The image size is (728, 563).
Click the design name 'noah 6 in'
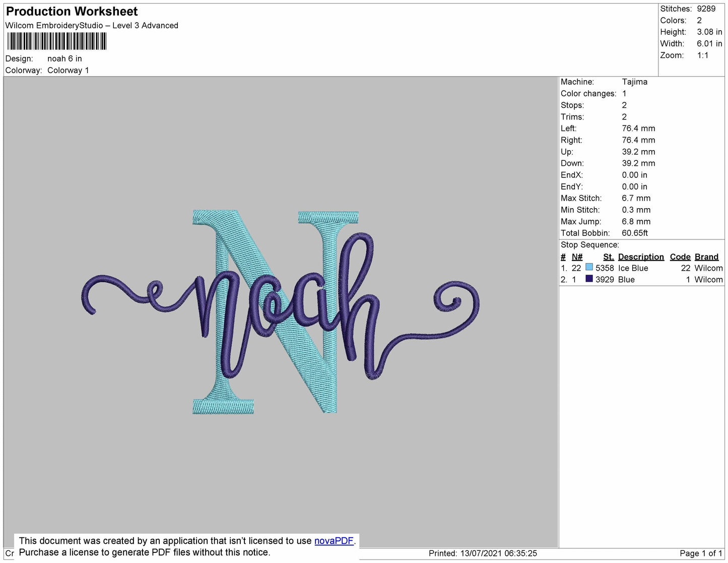[64, 58]
